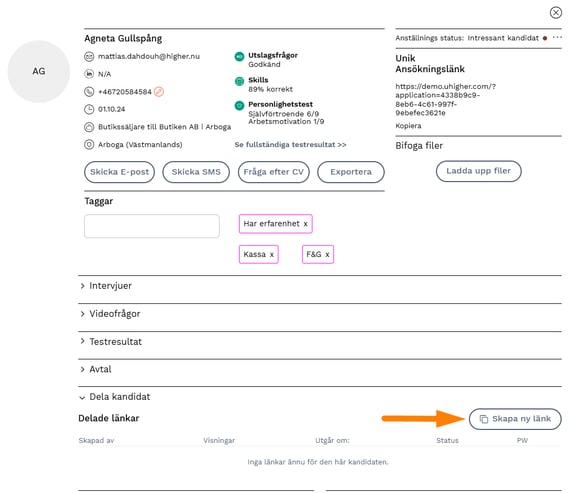The width and height of the screenshot is (573, 493).
Task: Click the location pin icon for Arboga
Action: coord(89,144)
